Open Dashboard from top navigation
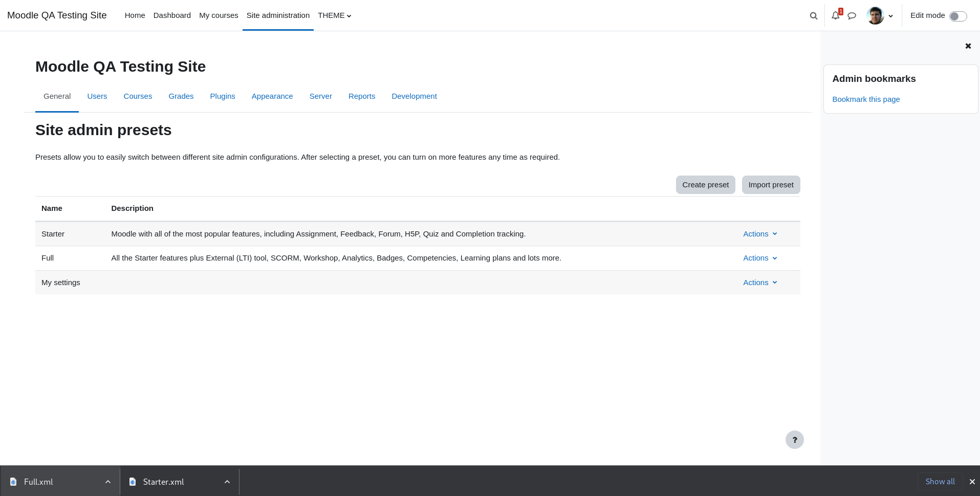980x496 pixels. 172,15
